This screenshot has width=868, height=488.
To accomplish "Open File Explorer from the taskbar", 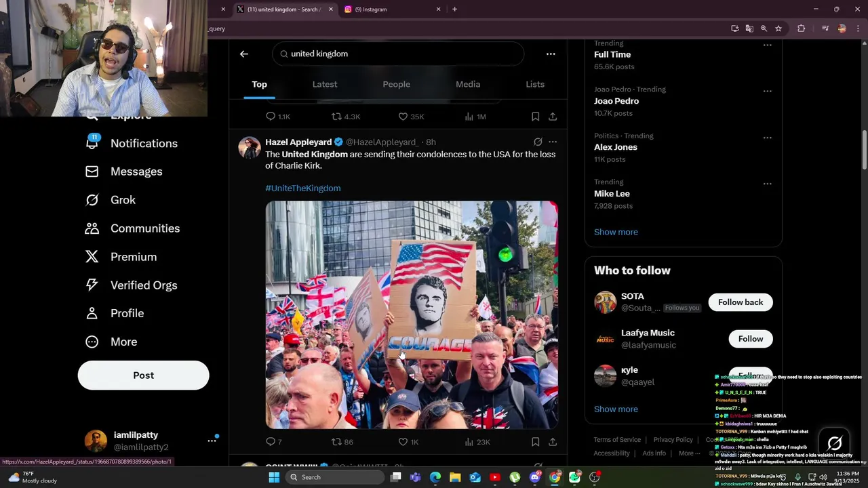I will [x=455, y=477].
